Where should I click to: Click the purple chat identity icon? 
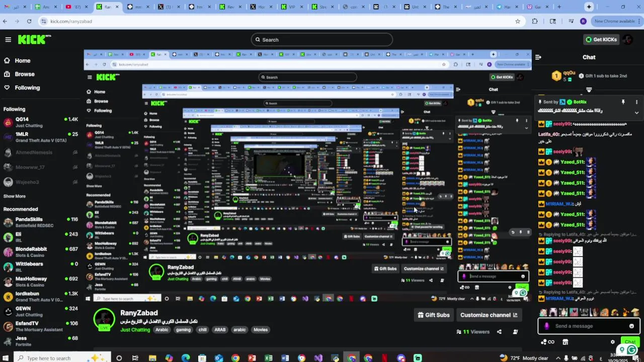pos(547,326)
